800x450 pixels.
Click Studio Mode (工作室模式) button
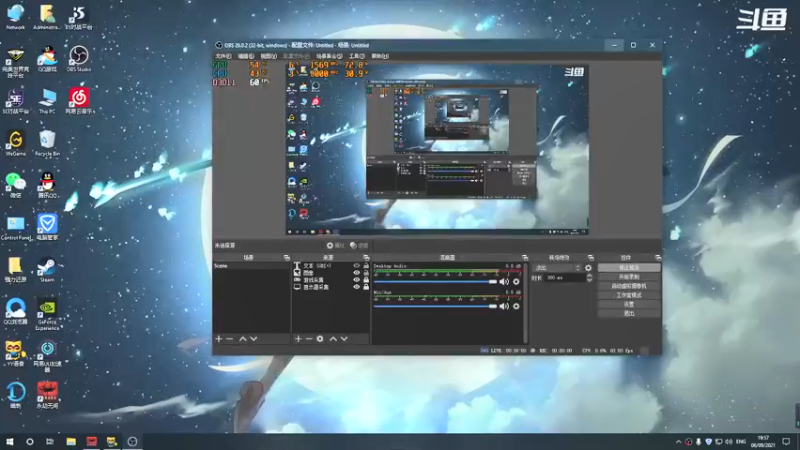[x=629, y=295]
